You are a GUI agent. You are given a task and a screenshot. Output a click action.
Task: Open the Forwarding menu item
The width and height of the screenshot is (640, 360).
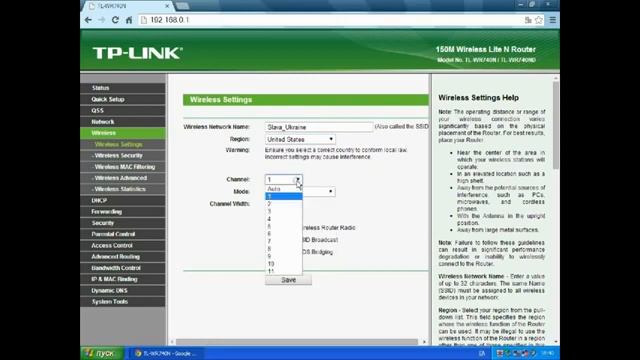pos(123,211)
